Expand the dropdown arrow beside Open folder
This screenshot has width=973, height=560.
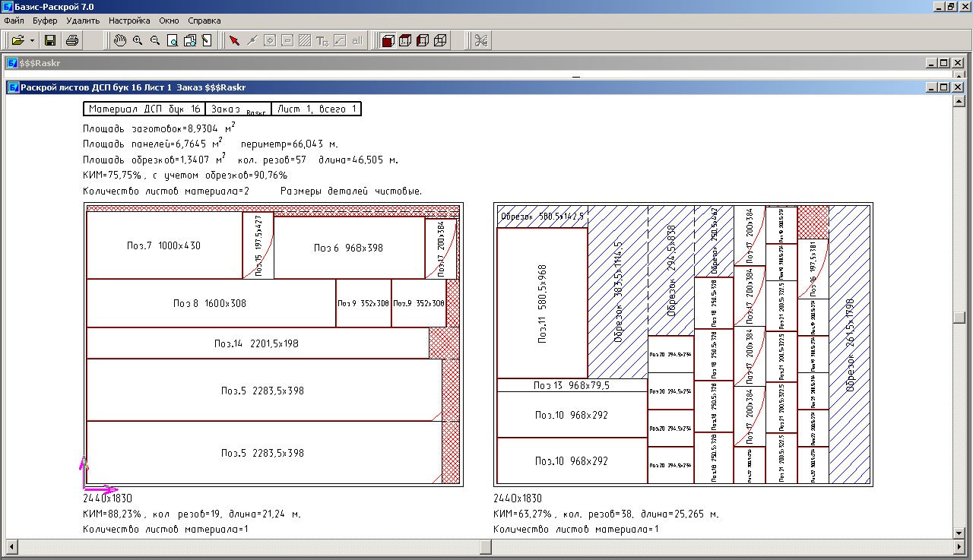[31, 40]
